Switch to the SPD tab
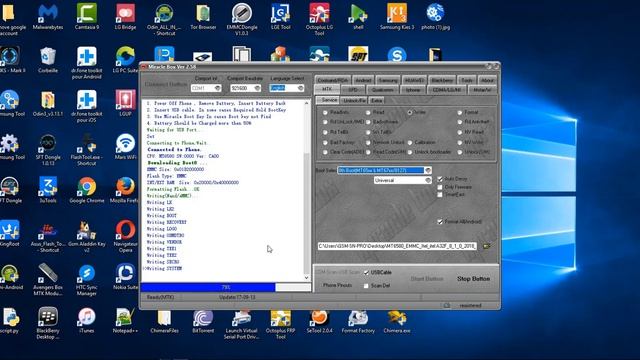 click(x=353, y=89)
